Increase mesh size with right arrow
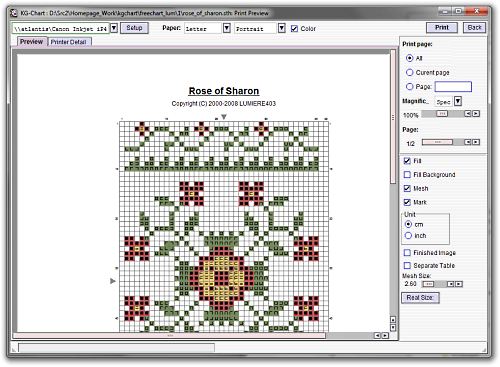The height and width of the screenshot is (367, 500). coord(459,284)
